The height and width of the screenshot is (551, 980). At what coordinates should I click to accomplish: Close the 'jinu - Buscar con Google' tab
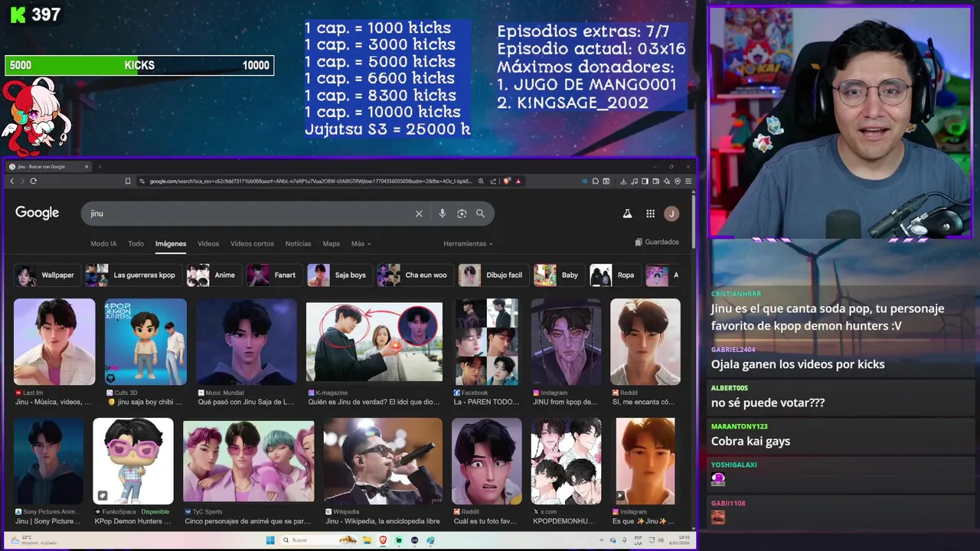coord(87,166)
